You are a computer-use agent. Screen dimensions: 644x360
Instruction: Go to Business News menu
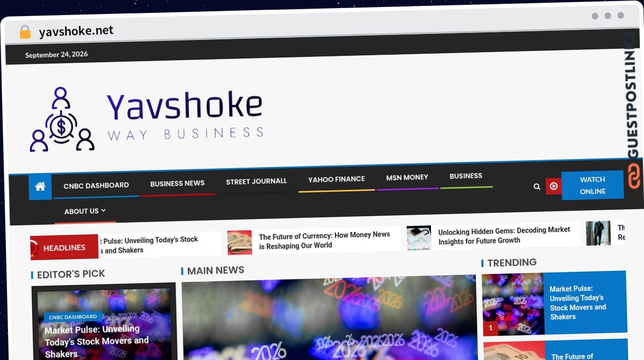click(x=177, y=183)
